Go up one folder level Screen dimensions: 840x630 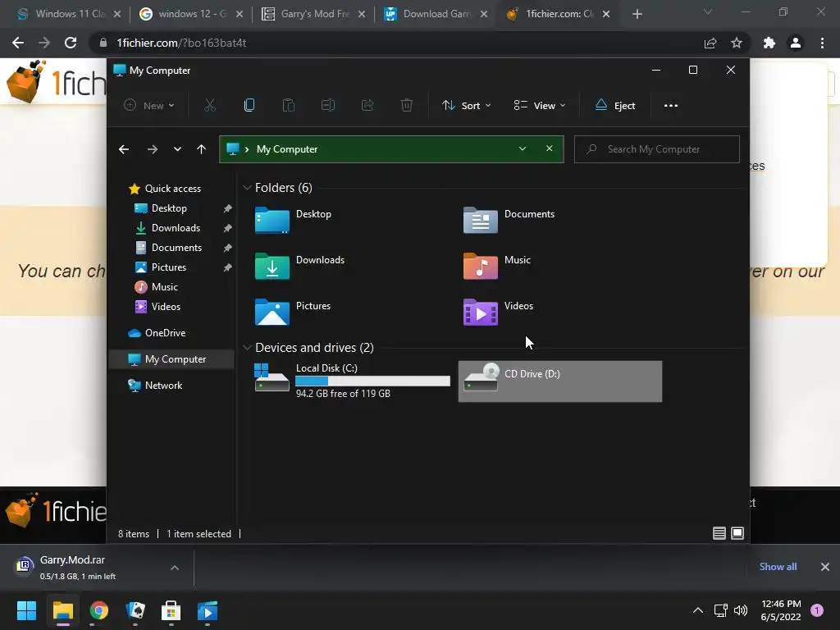click(x=201, y=149)
